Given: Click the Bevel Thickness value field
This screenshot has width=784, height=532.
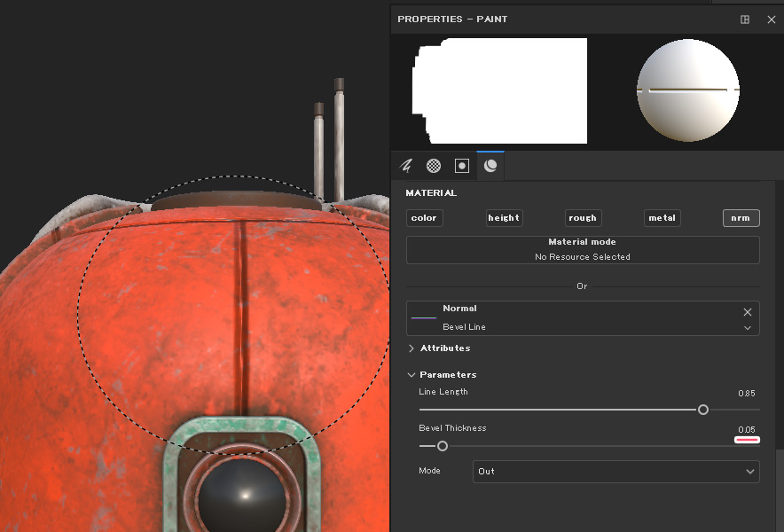Looking at the screenshot, I should 746,429.
